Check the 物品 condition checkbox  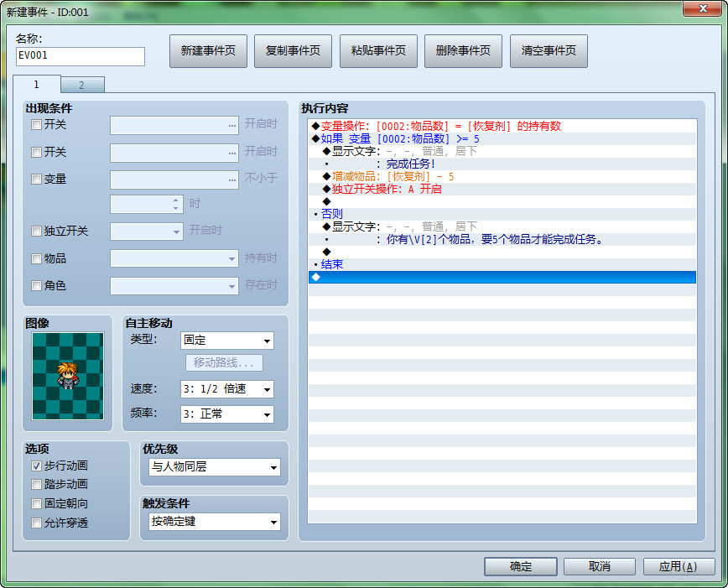pos(36,258)
